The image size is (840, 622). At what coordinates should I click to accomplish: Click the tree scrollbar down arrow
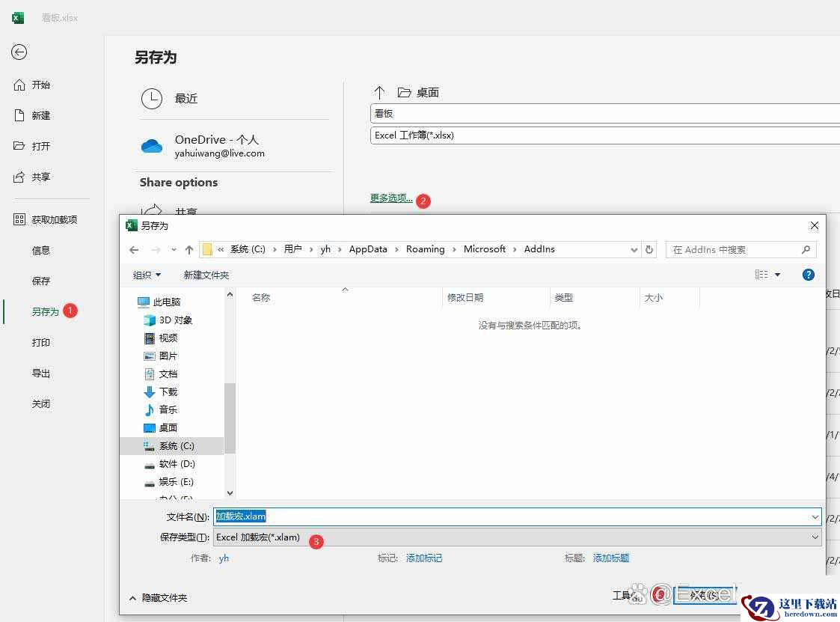click(x=230, y=493)
